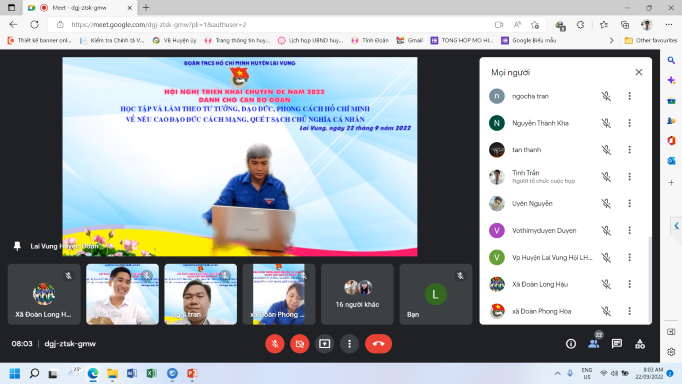Viewport: 682px width, 384px height.
Task: Switch to the Meet - dgj-ztsk-gmw tab
Action: [x=80, y=8]
